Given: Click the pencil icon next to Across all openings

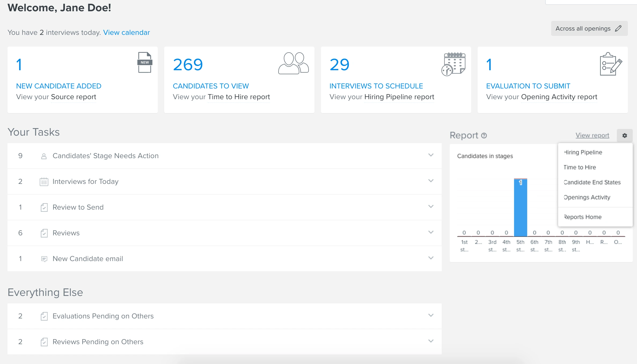Looking at the screenshot, I should 618,28.
